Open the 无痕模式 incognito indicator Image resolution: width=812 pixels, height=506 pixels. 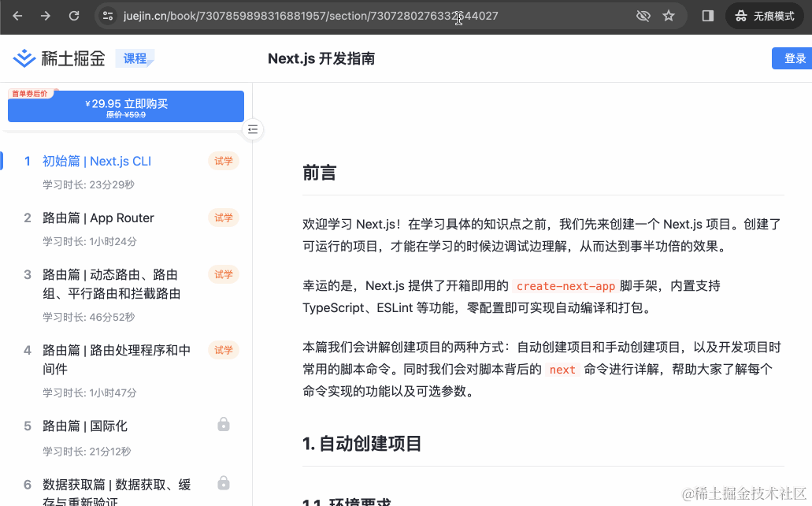tap(765, 16)
